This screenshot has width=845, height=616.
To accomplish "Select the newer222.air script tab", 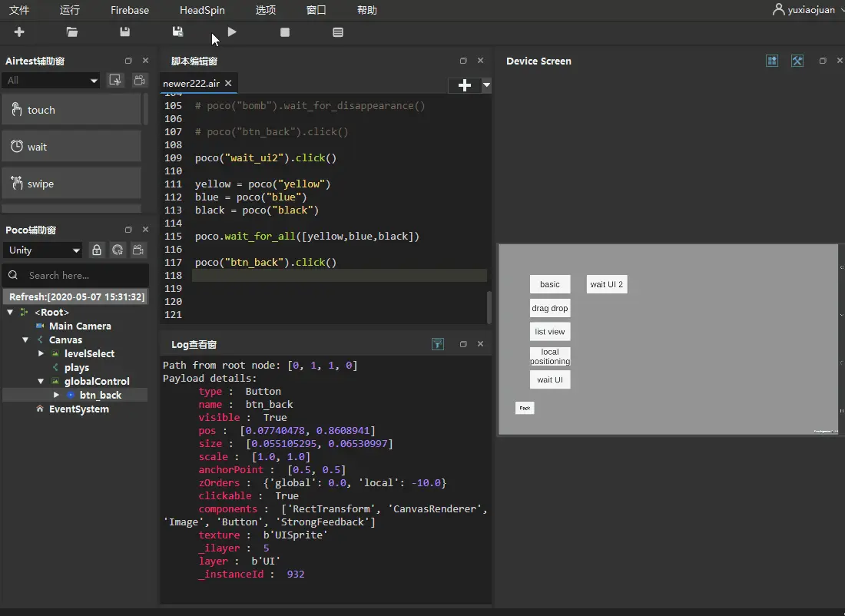I will (x=191, y=83).
